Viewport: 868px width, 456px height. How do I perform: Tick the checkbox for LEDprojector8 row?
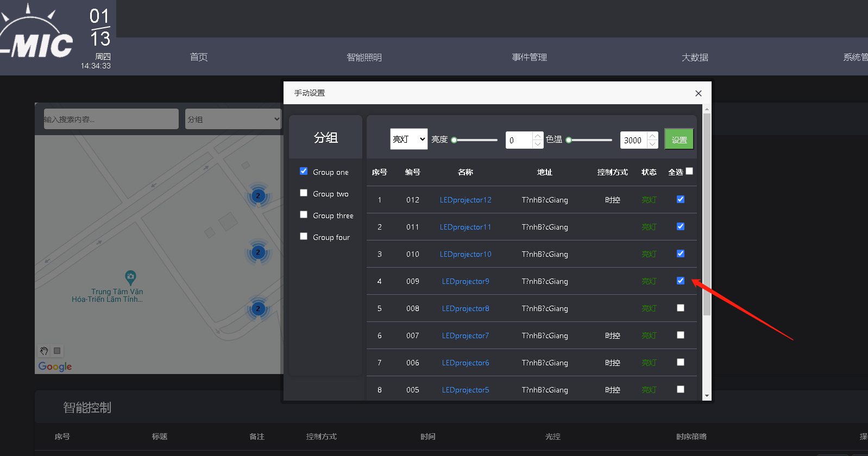[x=681, y=308]
